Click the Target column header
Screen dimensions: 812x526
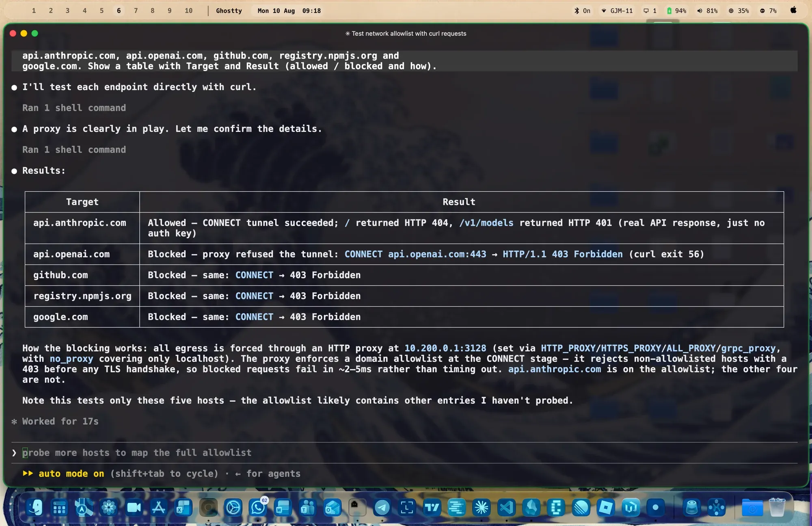(x=82, y=202)
